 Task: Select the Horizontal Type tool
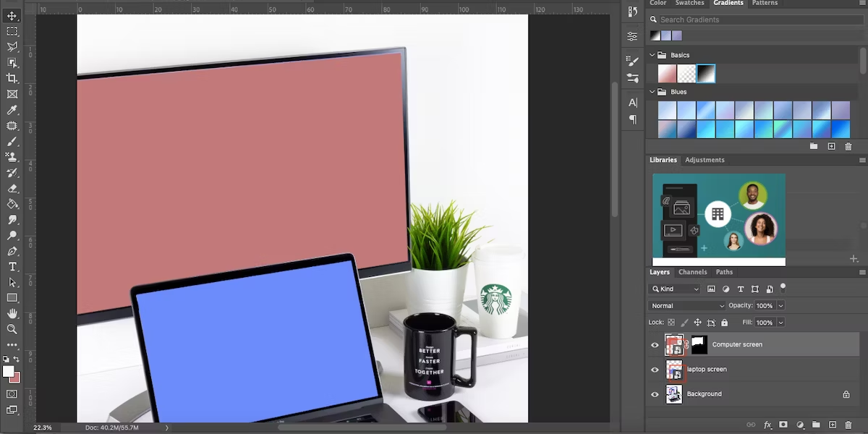[12, 267]
